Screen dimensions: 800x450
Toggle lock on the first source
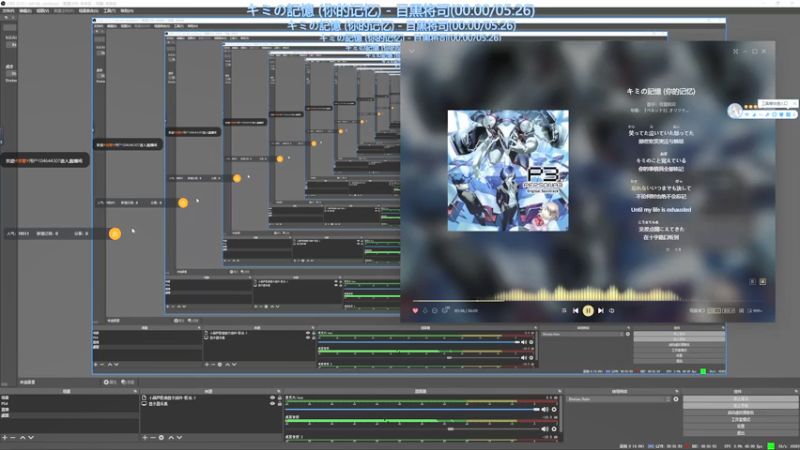point(280,397)
